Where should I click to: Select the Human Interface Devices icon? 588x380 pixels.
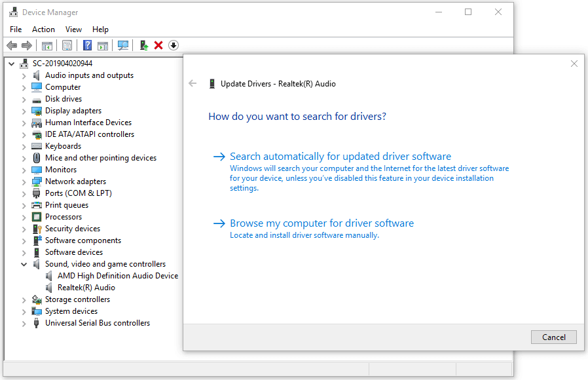tap(37, 123)
